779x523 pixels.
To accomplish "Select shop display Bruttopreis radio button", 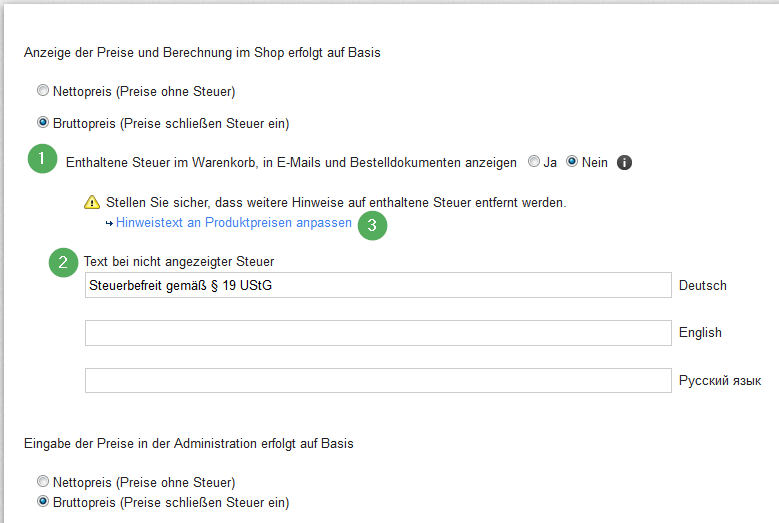I will click(x=43, y=122).
